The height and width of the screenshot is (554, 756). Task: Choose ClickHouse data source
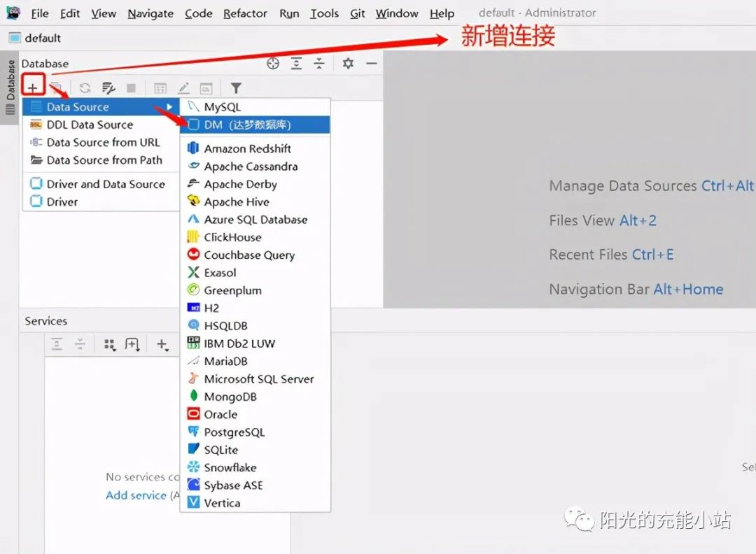pyautogui.click(x=255, y=237)
